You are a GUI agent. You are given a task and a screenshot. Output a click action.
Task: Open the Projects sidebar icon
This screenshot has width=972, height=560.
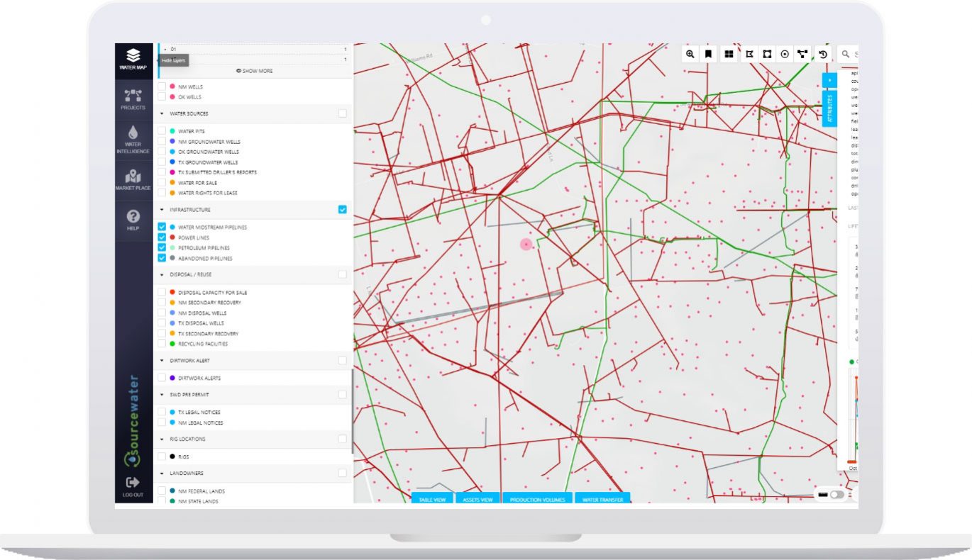coord(133,95)
